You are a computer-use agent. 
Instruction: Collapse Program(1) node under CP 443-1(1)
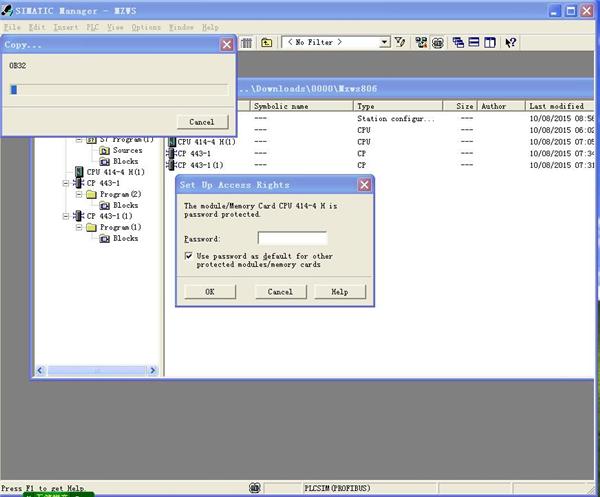(79, 227)
